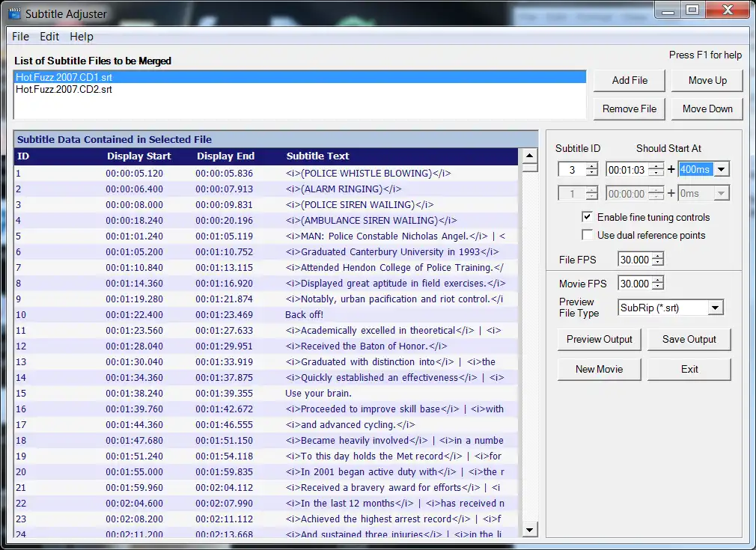
Task: Select the Achieved the highest arrest record row
Action: [266, 519]
